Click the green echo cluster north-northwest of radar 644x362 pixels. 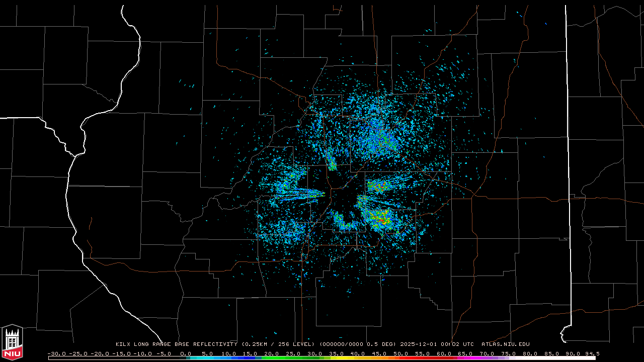point(332,164)
